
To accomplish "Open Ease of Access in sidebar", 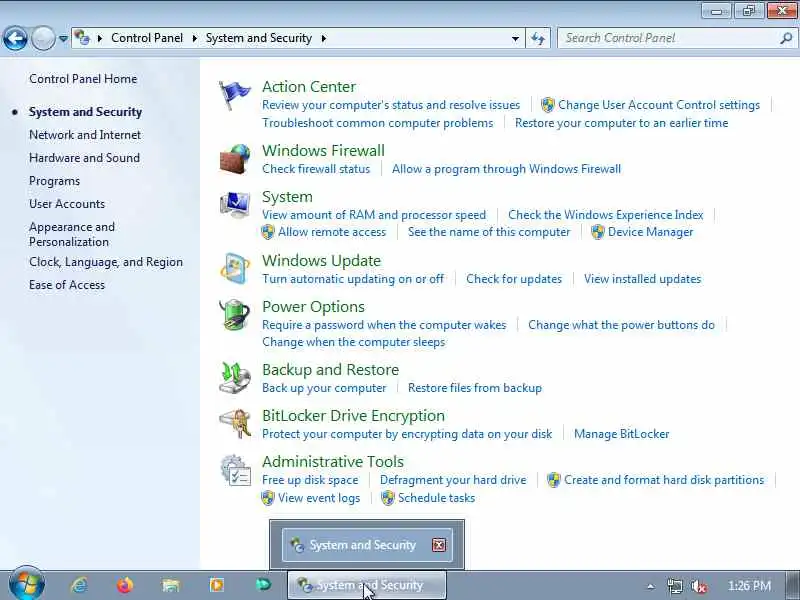I will point(67,285).
